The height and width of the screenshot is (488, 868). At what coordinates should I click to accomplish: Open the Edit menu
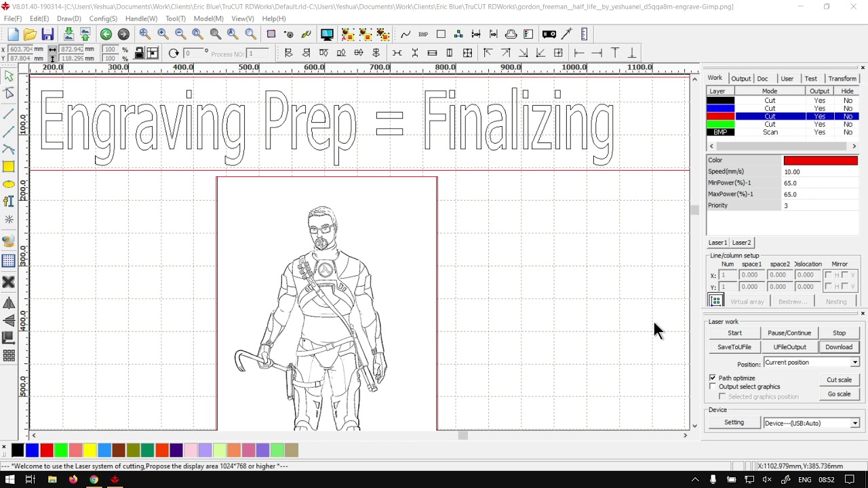pos(39,19)
